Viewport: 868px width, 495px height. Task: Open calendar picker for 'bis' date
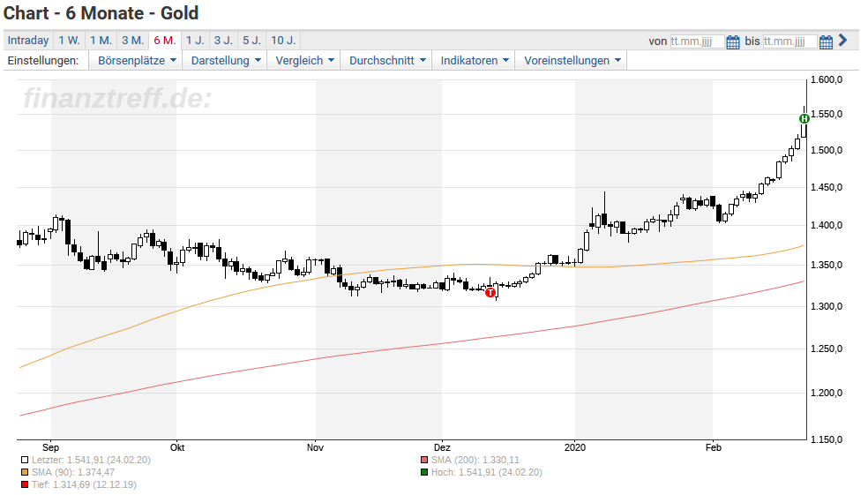[826, 42]
